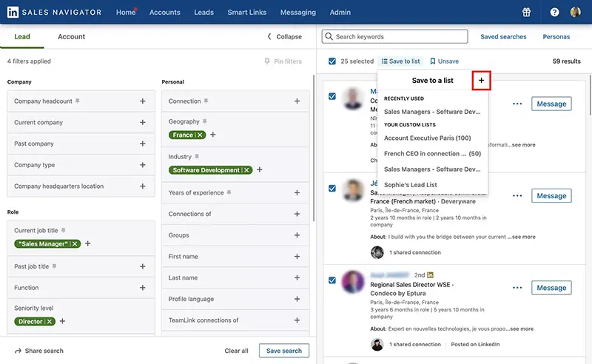Remove the Software Development industry chip
Image resolution: width=592 pixels, height=364 pixels.
(246, 170)
